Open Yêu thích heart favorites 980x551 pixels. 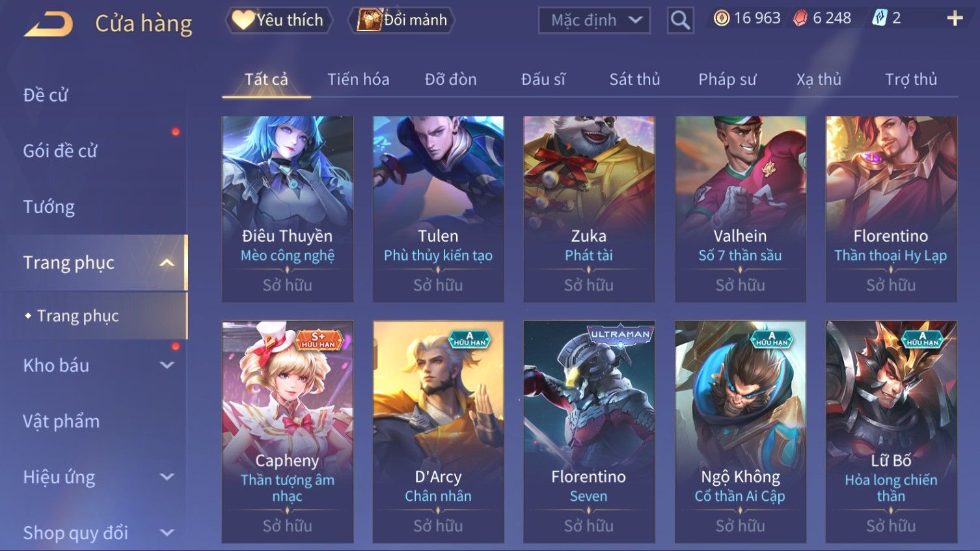tap(279, 20)
